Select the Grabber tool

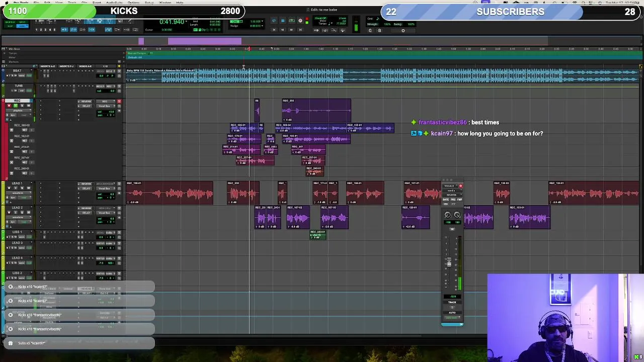[x=110, y=21]
